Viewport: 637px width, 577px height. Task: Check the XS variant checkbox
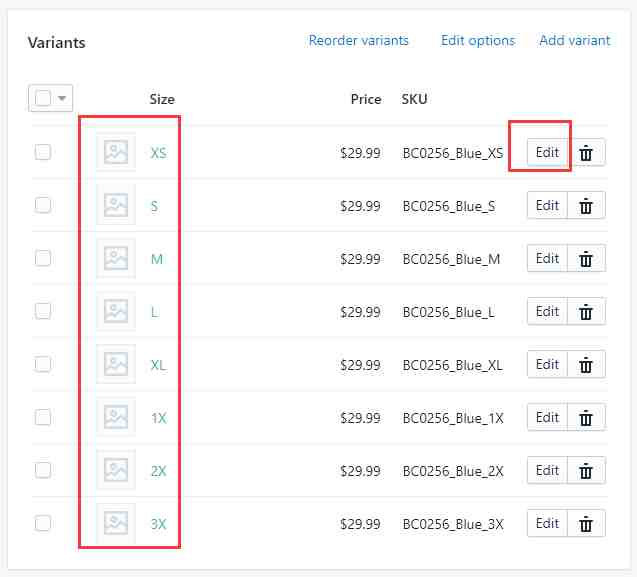pos(43,152)
